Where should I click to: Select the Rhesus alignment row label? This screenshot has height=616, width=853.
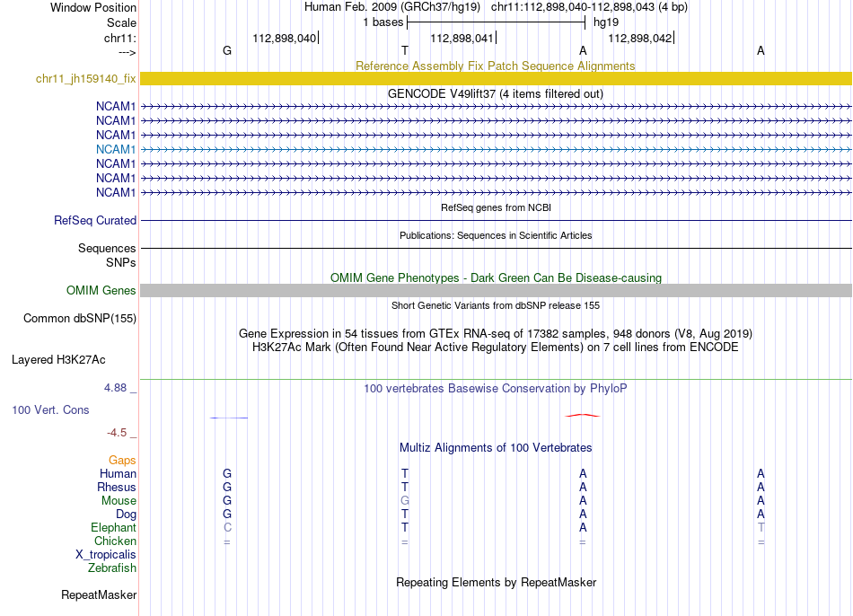[117, 487]
